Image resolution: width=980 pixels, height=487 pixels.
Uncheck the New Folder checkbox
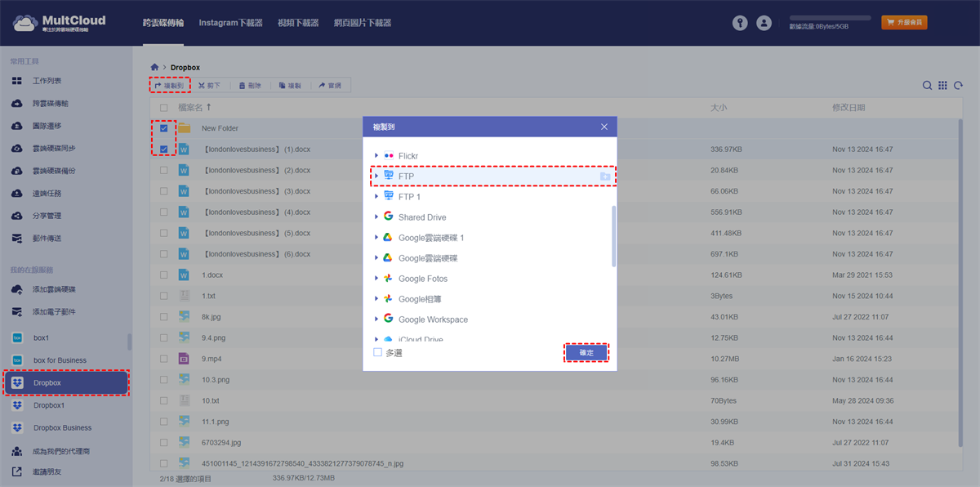pos(164,128)
